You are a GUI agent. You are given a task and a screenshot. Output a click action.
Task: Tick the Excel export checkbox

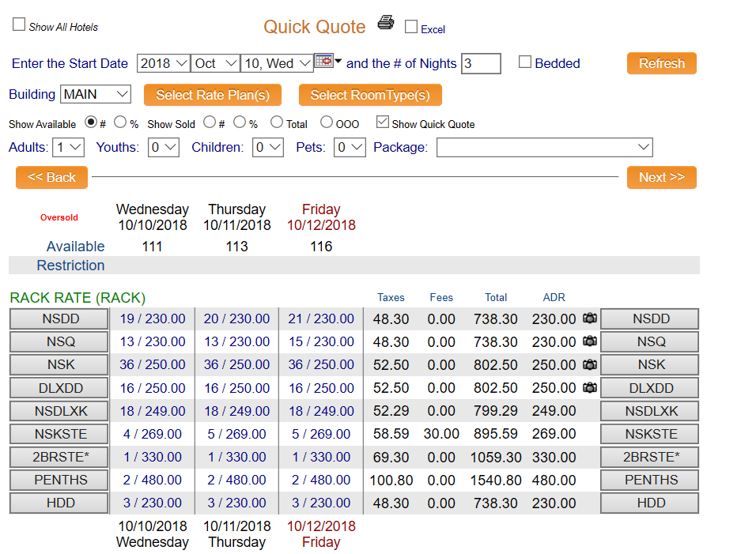coord(411,27)
